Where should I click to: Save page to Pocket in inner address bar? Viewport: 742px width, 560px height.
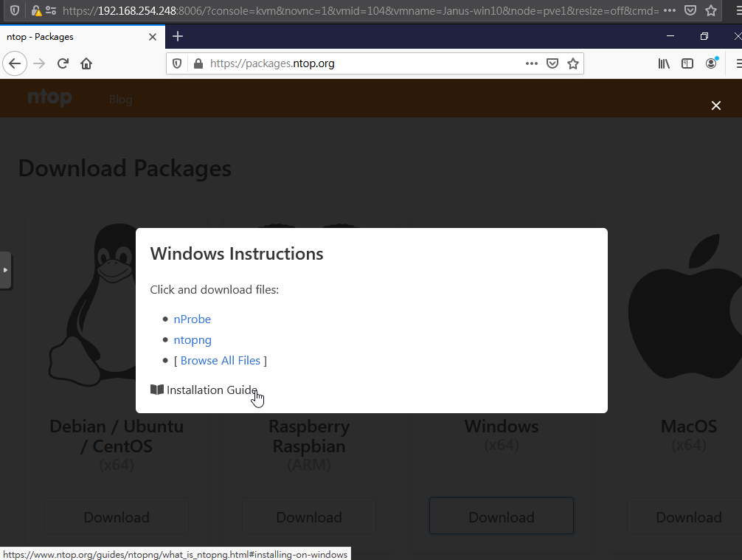point(552,63)
